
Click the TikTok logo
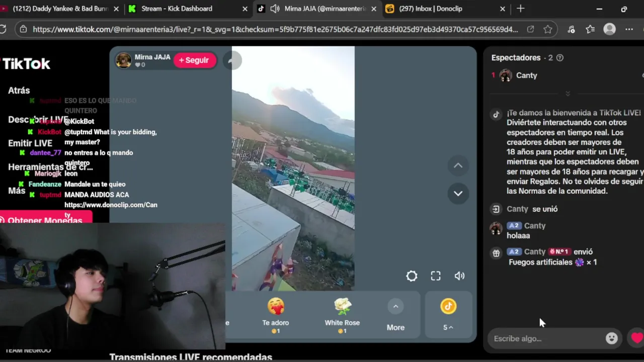[26, 64]
